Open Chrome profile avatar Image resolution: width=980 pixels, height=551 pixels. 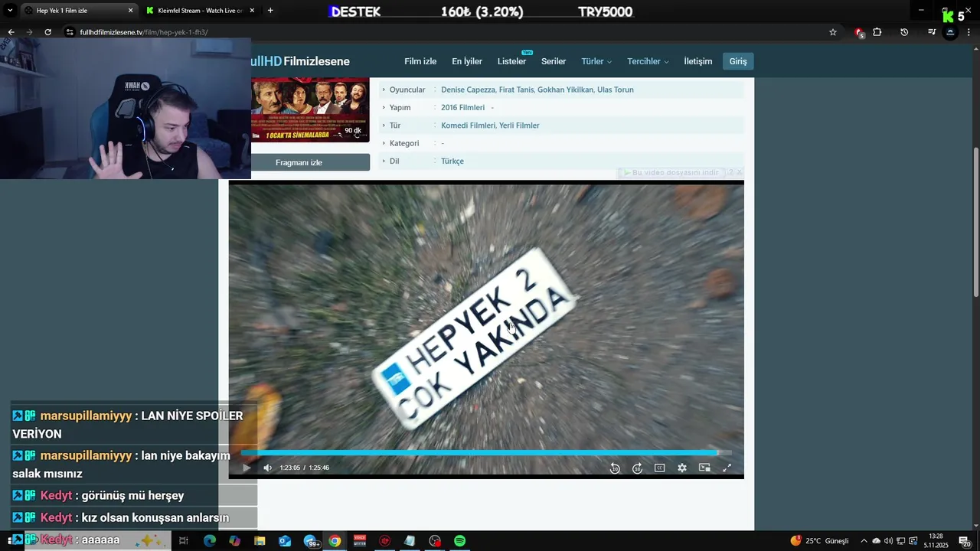coord(950,32)
